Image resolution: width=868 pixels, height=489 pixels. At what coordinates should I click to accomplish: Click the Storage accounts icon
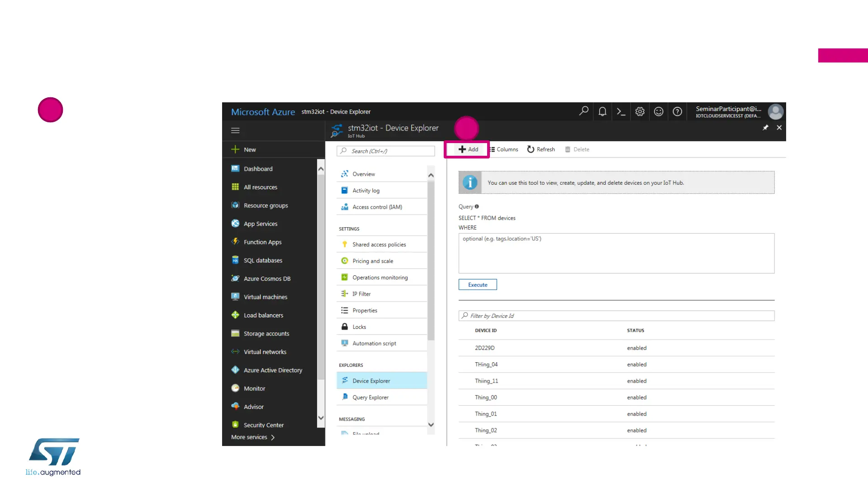tap(235, 333)
